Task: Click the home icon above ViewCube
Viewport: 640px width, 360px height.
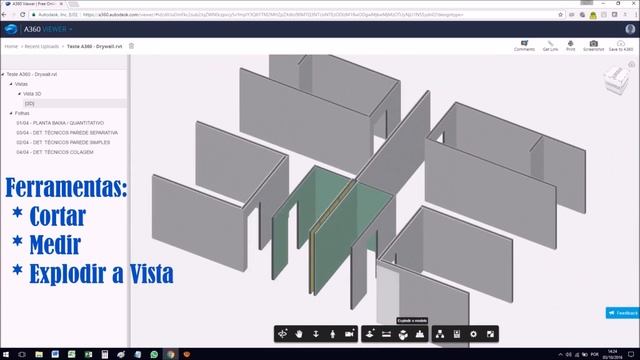Action: (631, 64)
